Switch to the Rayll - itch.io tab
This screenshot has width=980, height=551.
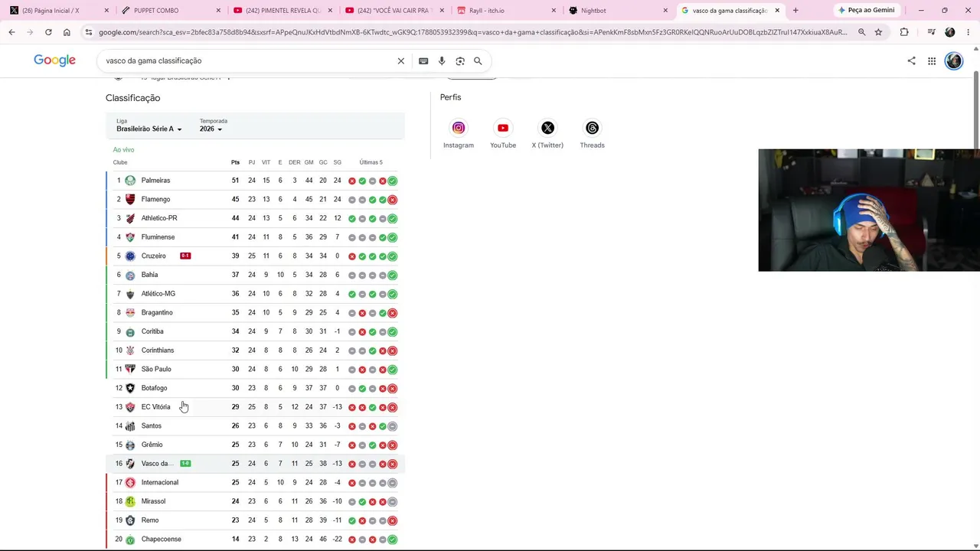[505, 11]
